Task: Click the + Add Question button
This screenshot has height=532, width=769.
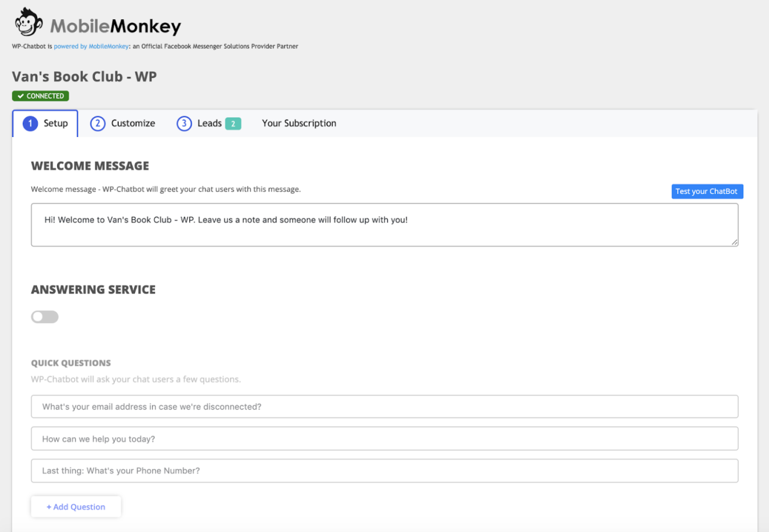Action: point(76,507)
